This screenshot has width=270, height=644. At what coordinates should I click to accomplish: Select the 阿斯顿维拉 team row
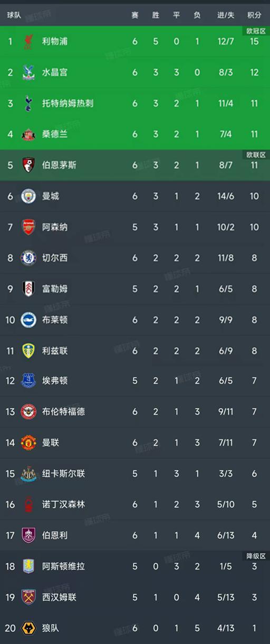(135, 566)
